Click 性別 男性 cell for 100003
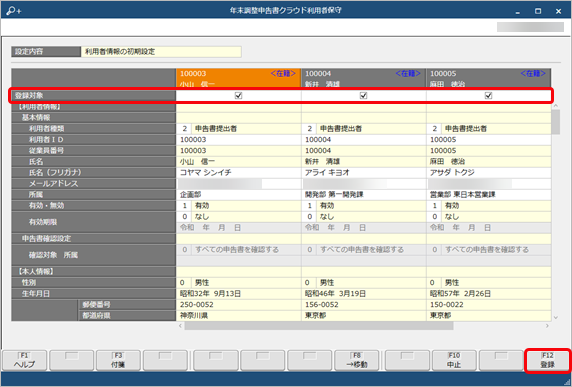Viewport: 572px width, 387px height. 239,283
